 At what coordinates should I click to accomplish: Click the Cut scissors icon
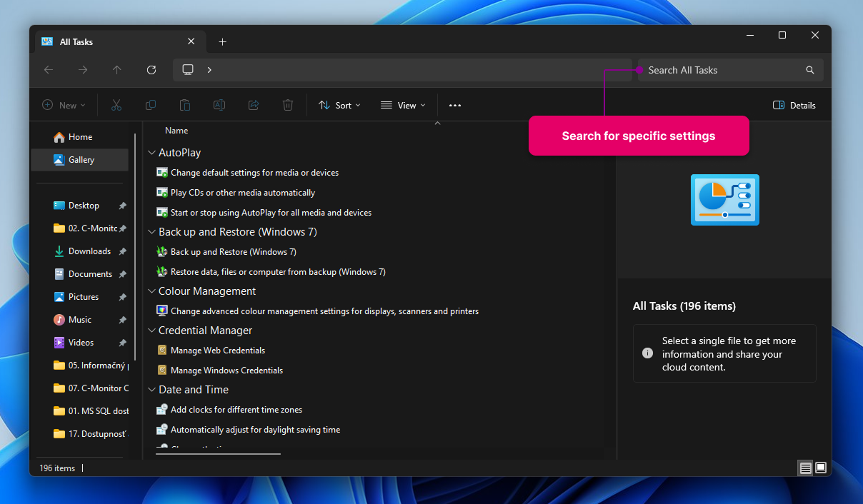pyautogui.click(x=116, y=105)
